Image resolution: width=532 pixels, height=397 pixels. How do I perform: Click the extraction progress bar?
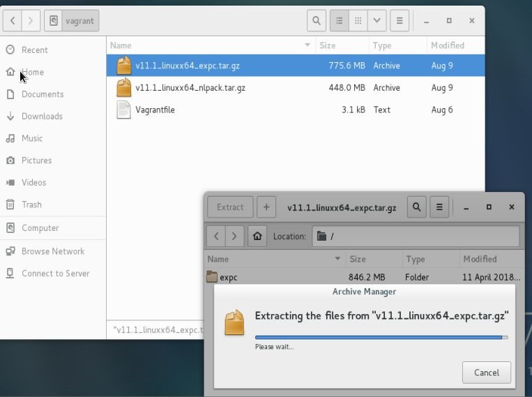point(381,337)
